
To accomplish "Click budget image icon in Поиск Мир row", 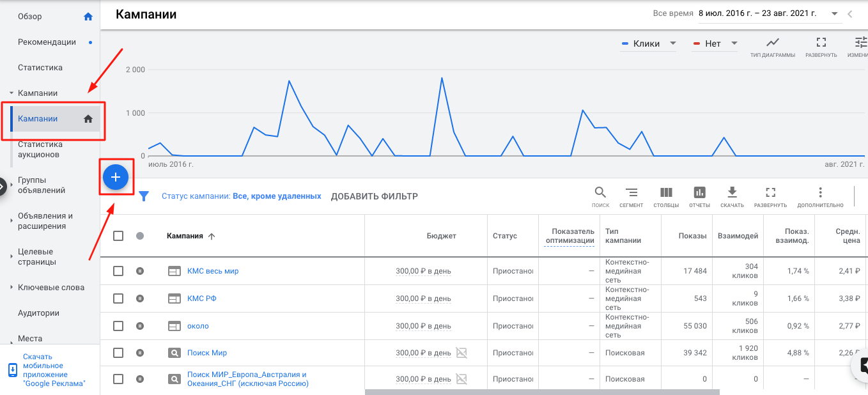I will click(x=461, y=353).
